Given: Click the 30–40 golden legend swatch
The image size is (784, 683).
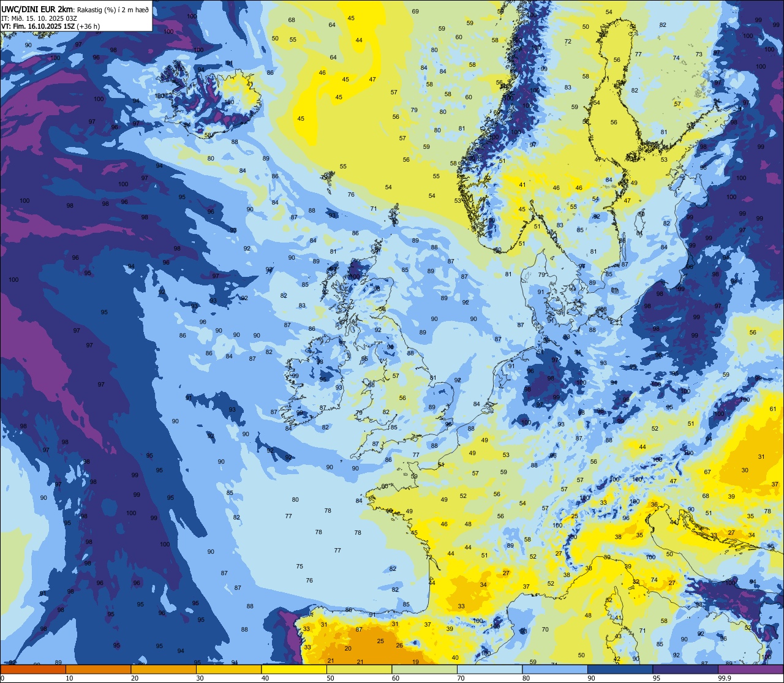Looking at the screenshot, I should click(228, 669).
